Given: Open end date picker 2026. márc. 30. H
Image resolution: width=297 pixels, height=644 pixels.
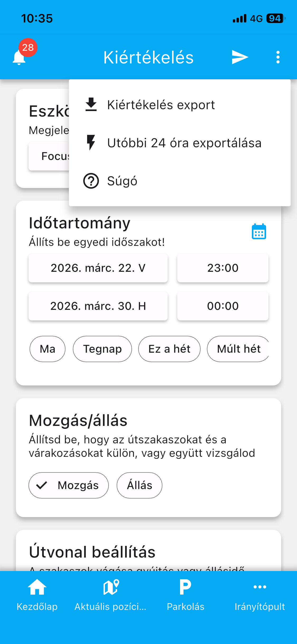Looking at the screenshot, I should tap(98, 306).
